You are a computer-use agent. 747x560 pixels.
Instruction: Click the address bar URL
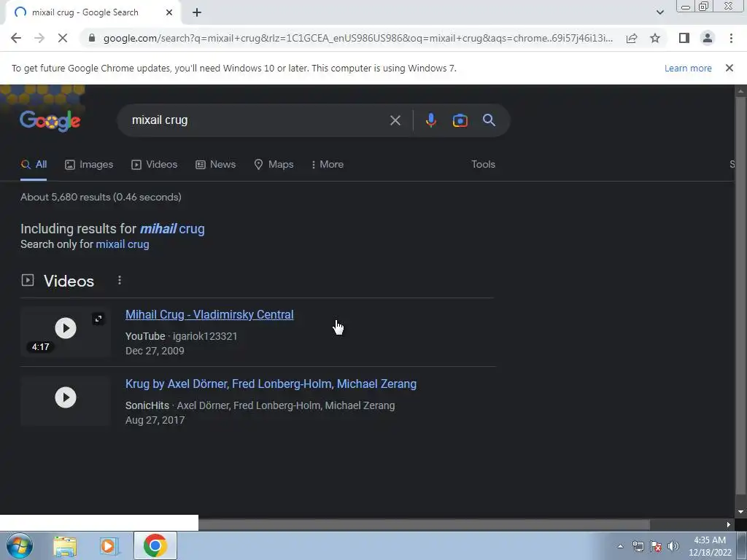357,38
